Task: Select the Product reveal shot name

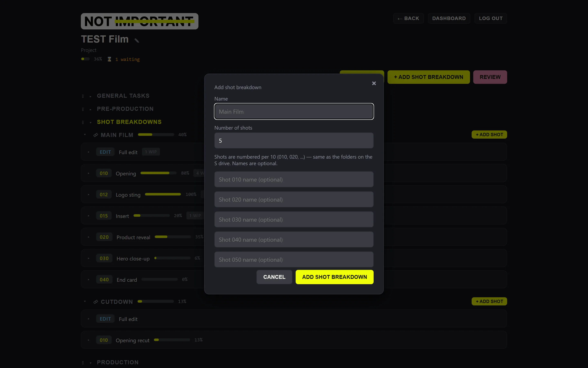Action: click(x=133, y=237)
